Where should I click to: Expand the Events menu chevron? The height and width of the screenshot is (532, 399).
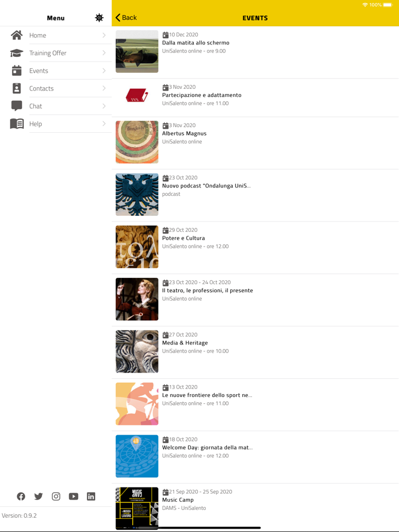(104, 71)
